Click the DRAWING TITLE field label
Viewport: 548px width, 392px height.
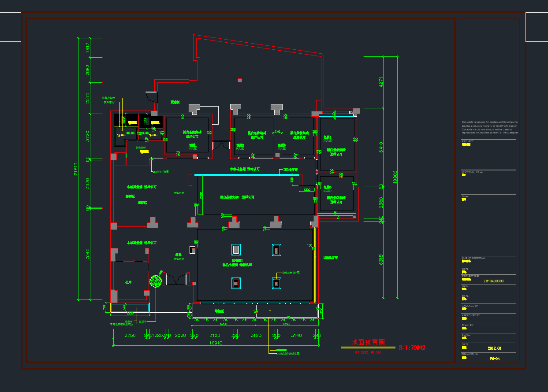[472, 172]
